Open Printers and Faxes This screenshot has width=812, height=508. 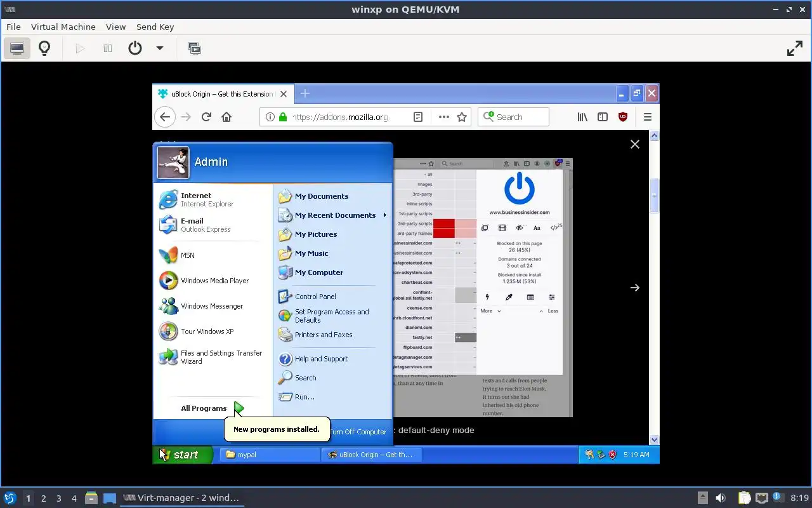point(333,335)
